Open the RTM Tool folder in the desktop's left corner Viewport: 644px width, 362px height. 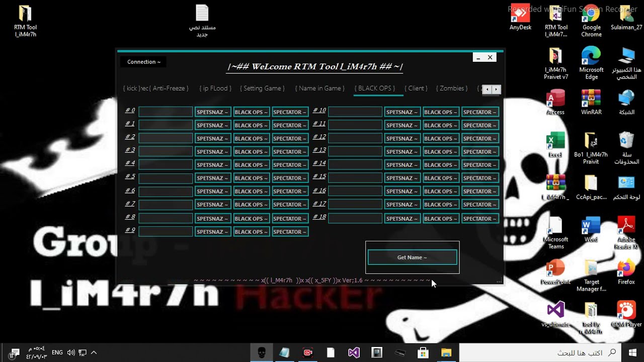point(25,21)
